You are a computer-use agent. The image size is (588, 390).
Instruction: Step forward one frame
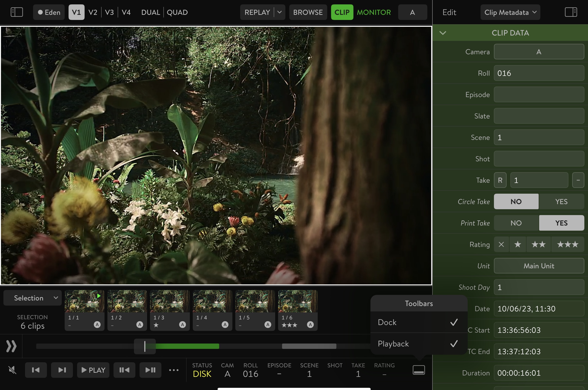coord(150,370)
